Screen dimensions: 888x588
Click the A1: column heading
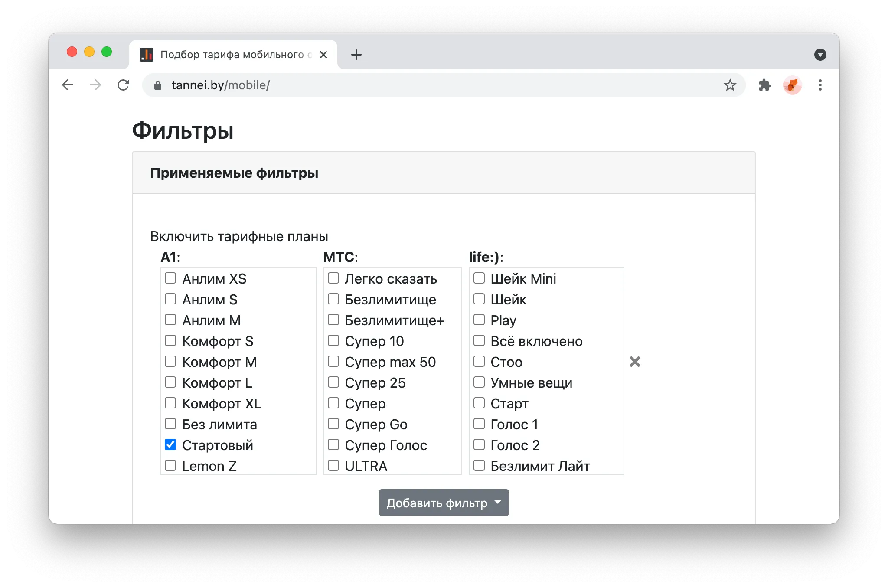pyautogui.click(x=170, y=257)
